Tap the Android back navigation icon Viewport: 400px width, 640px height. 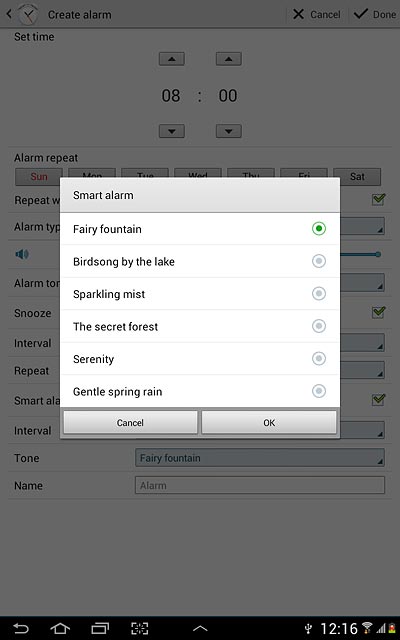click(20, 628)
